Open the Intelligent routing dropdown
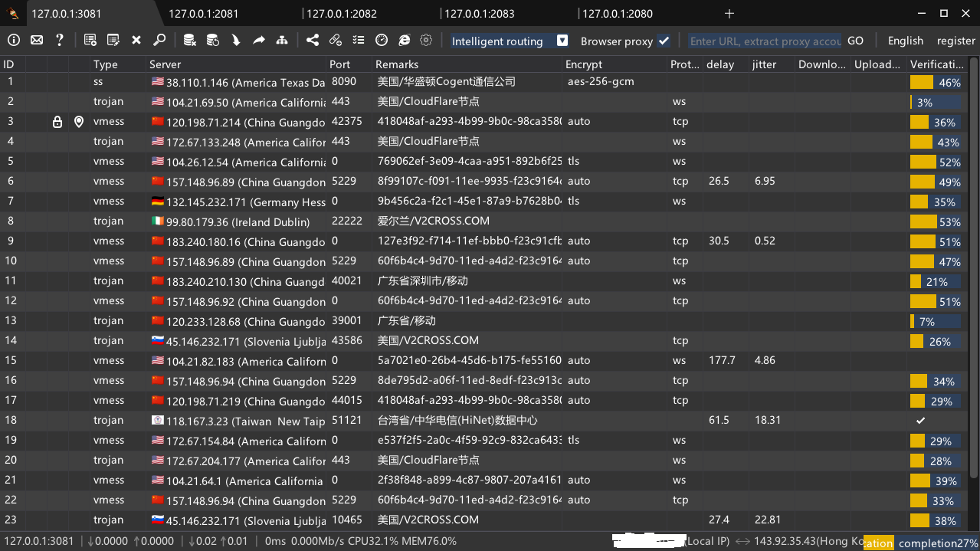 pos(510,41)
